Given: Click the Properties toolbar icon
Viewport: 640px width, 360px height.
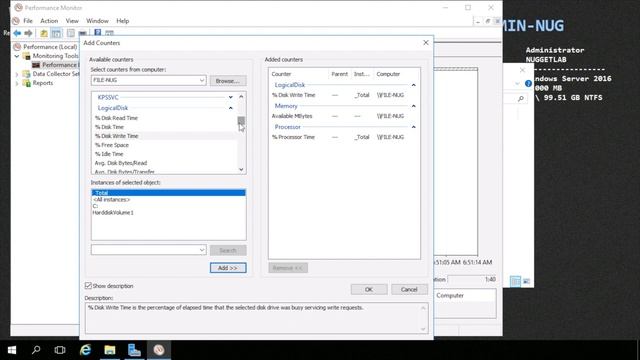Looking at the screenshot, I should click(x=71, y=33).
